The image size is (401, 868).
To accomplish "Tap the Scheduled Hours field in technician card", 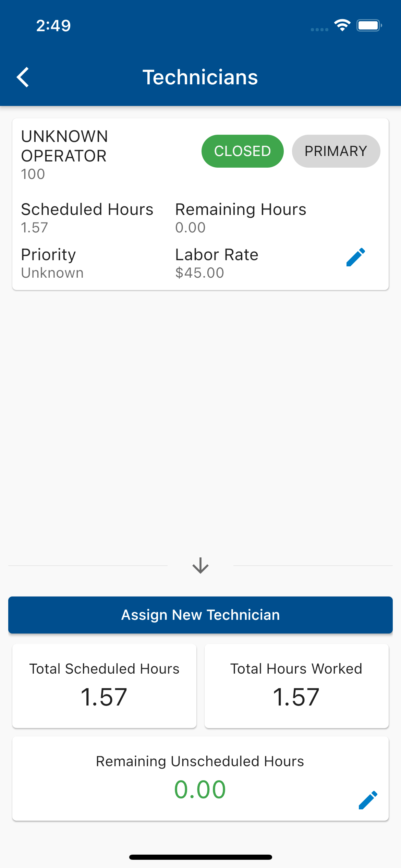I will click(87, 218).
